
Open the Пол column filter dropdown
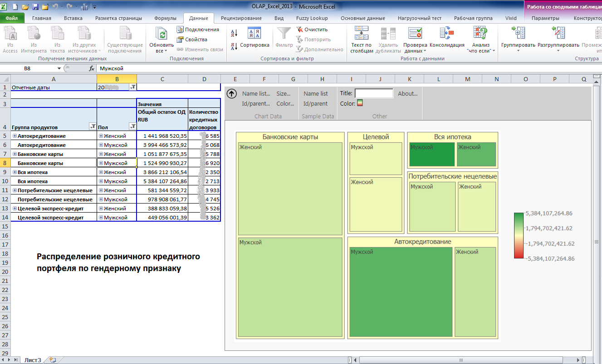(132, 126)
